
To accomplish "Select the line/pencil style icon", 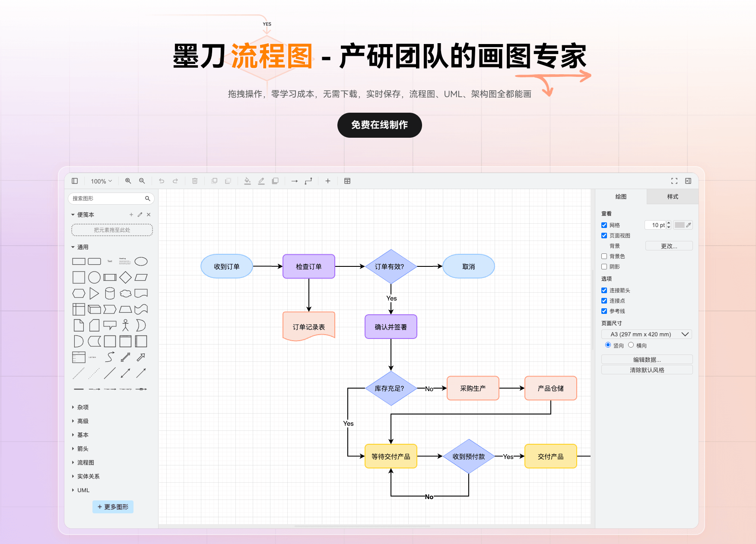I will (261, 181).
